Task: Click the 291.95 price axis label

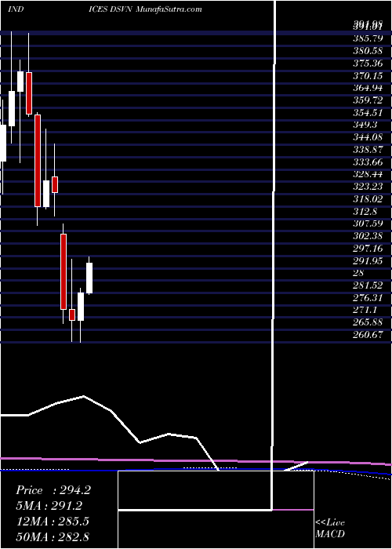Action: point(368,261)
